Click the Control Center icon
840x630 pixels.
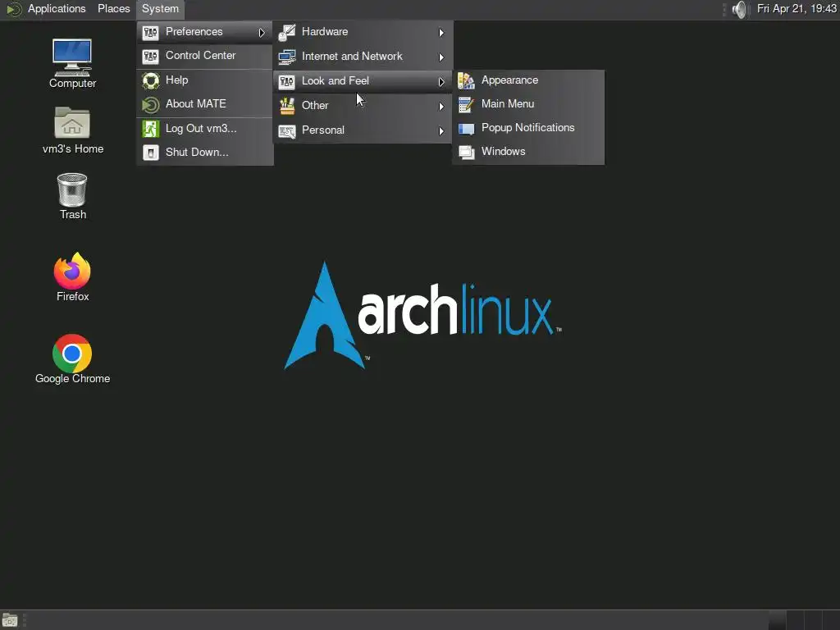point(151,56)
